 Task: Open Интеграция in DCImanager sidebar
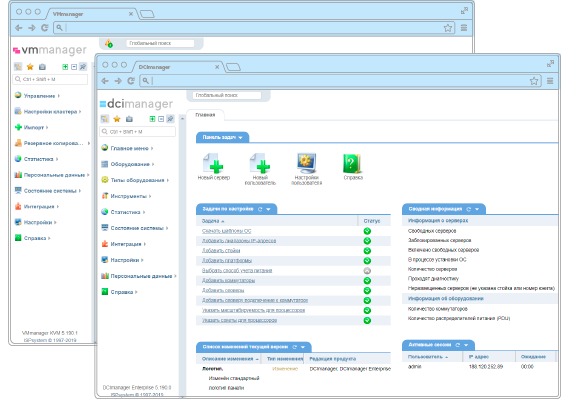[126, 244]
